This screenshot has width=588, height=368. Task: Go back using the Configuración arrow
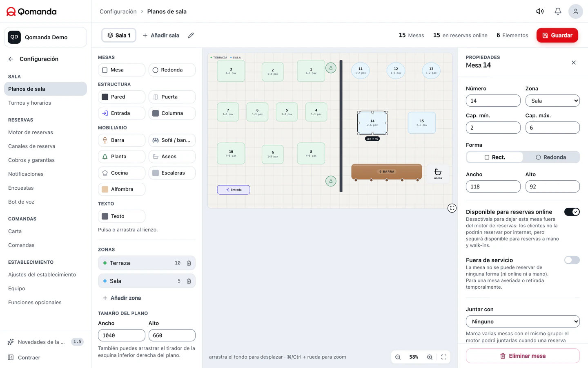[11, 59]
